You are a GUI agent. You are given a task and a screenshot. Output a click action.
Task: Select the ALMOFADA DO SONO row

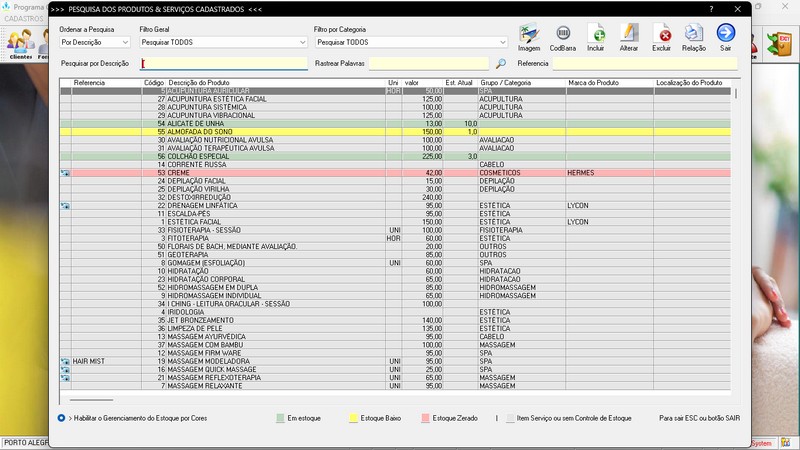click(x=395, y=132)
